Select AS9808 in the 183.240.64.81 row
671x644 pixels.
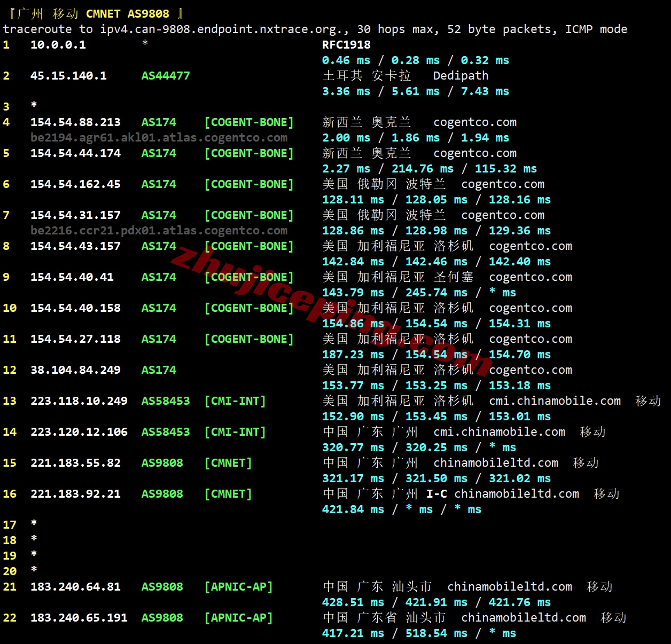pyautogui.click(x=162, y=587)
